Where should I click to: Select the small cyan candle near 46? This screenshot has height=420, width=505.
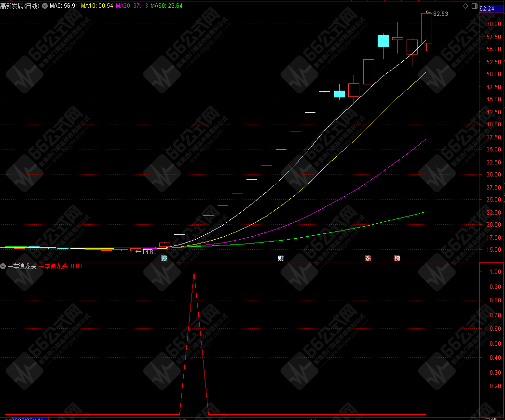pyautogui.click(x=339, y=94)
